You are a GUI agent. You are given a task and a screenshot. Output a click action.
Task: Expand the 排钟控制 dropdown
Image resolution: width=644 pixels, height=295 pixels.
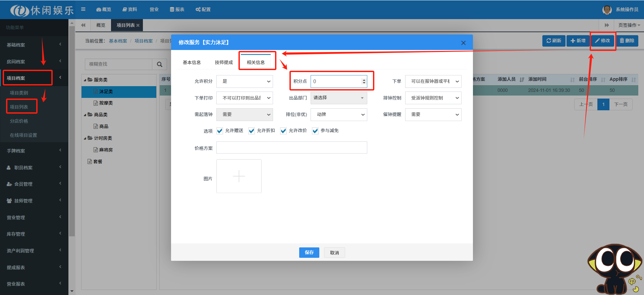coord(433,98)
